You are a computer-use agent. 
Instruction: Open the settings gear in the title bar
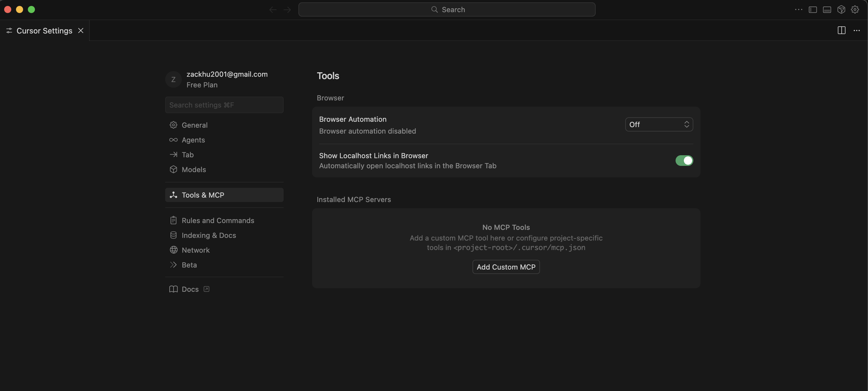coord(855,9)
